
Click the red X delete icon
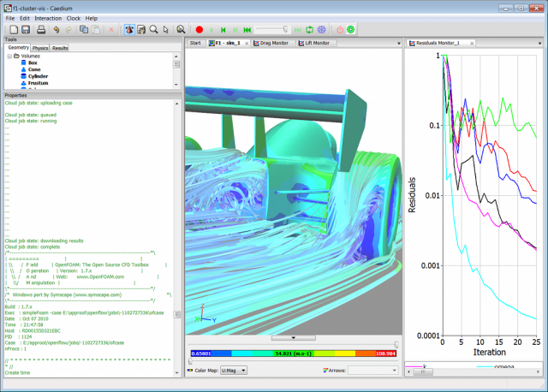[111, 30]
